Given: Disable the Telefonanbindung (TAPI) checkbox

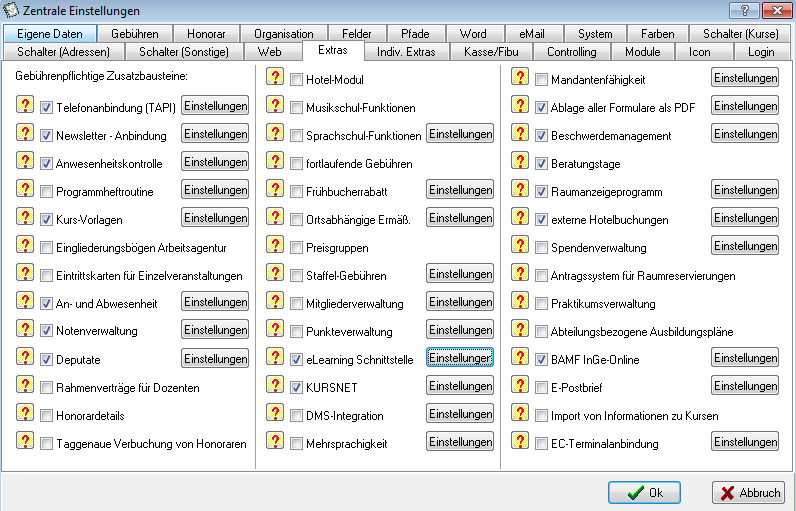Looking at the screenshot, I should (x=46, y=108).
